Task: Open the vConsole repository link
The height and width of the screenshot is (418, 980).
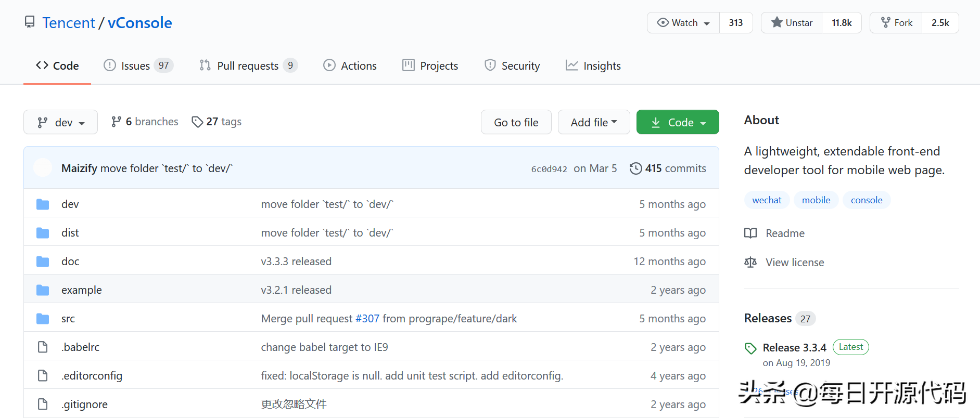Action: tap(139, 23)
